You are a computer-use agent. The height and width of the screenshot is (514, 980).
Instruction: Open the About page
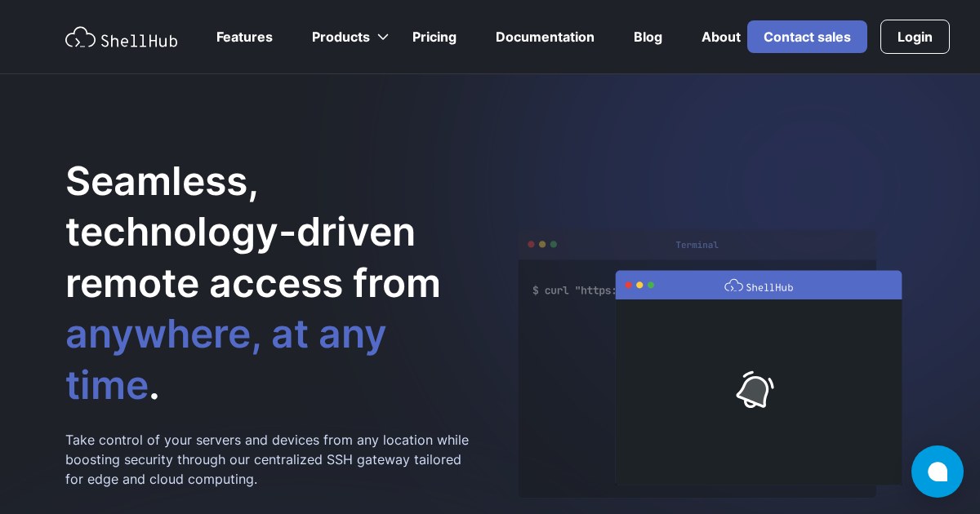721,37
